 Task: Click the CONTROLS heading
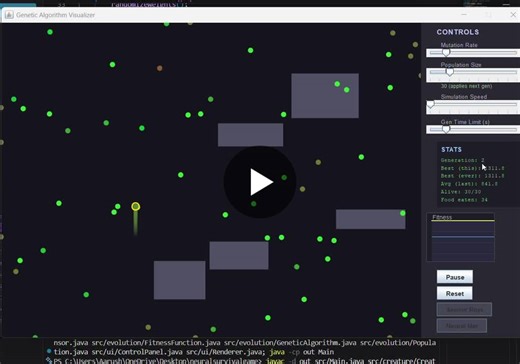(x=458, y=32)
